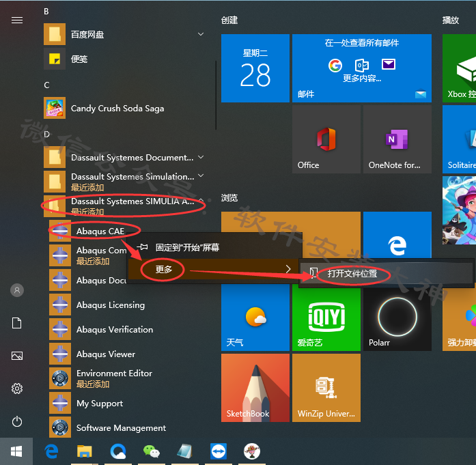Open Documents icon in the Start sidebar
This screenshot has height=465, width=476.
tap(17, 323)
